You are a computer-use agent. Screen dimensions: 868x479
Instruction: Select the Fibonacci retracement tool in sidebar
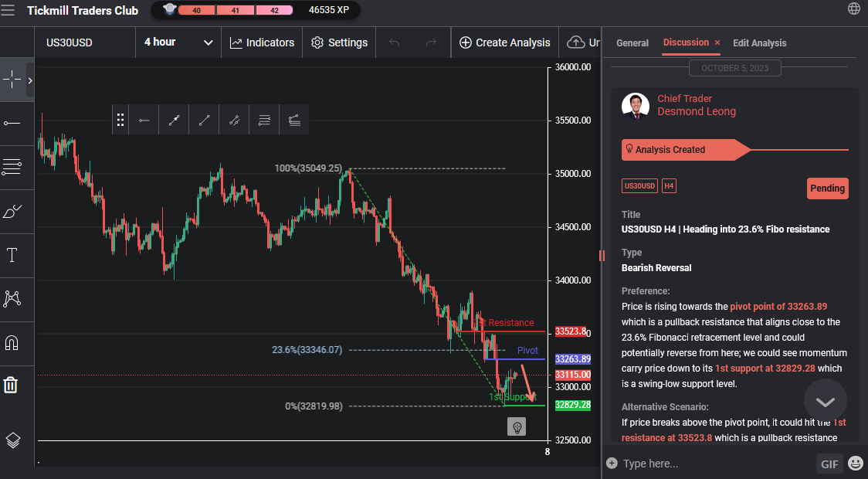click(12, 167)
